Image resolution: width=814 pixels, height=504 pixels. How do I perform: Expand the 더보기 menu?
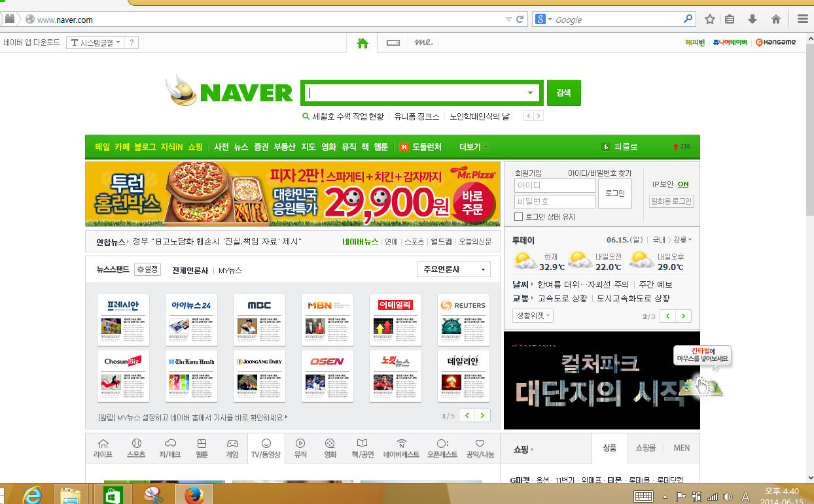point(474,147)
